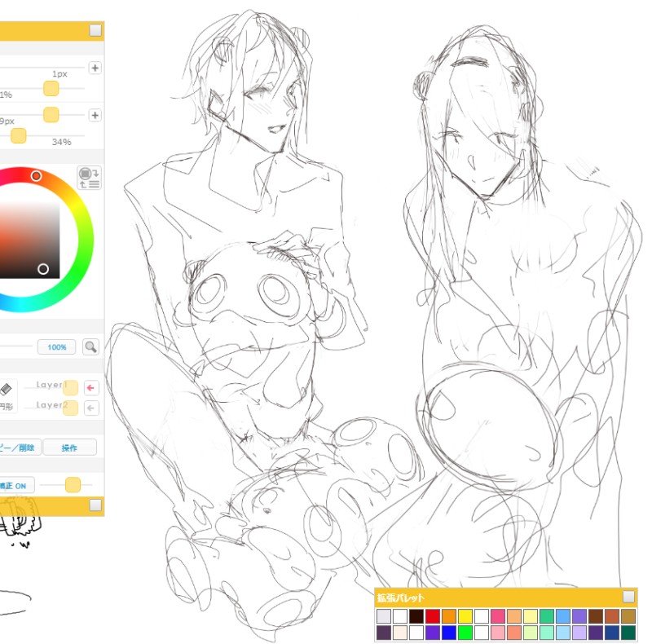Pick golden-brown swatch at top-right of palette
The image size is (652, 644).
tap(628, 616)
